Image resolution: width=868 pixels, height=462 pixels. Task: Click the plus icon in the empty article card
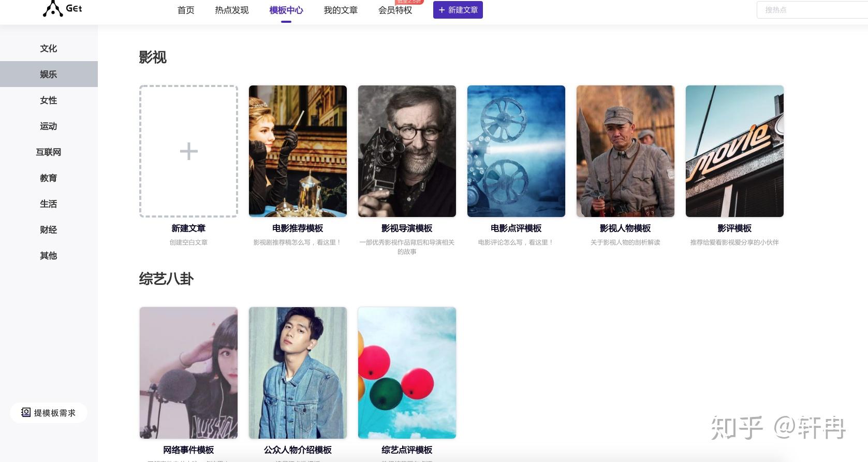pos(188,151)
